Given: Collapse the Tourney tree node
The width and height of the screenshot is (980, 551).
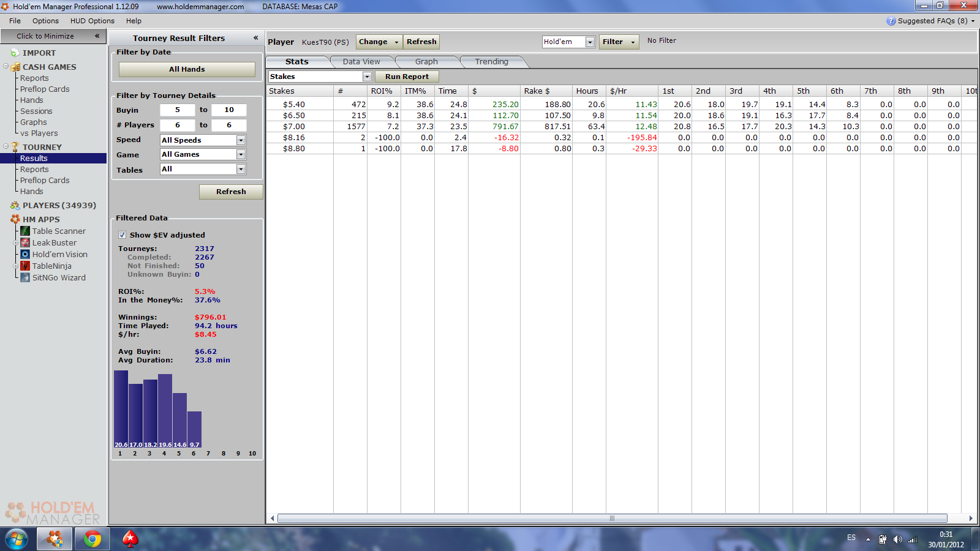Looking at the screenshot, I should (x=6, y=146).
